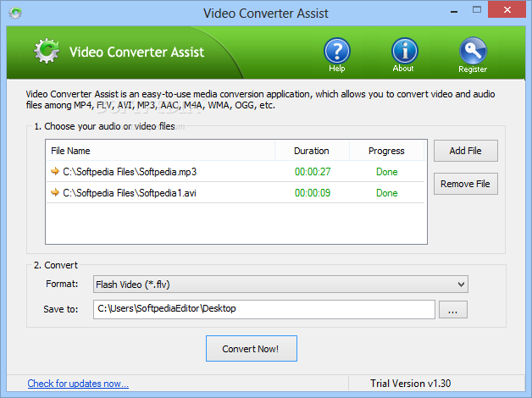Viewport: 532px width, 398px height.
Task: Click the Register key icon
Action: (x=473, y=52)
